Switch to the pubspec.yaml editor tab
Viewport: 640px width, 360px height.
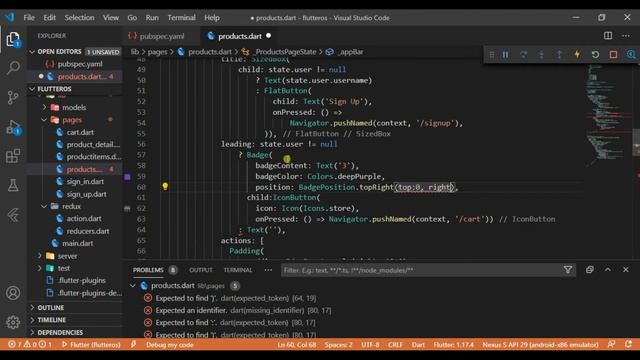pyautogui.click(x=162, y=36)
